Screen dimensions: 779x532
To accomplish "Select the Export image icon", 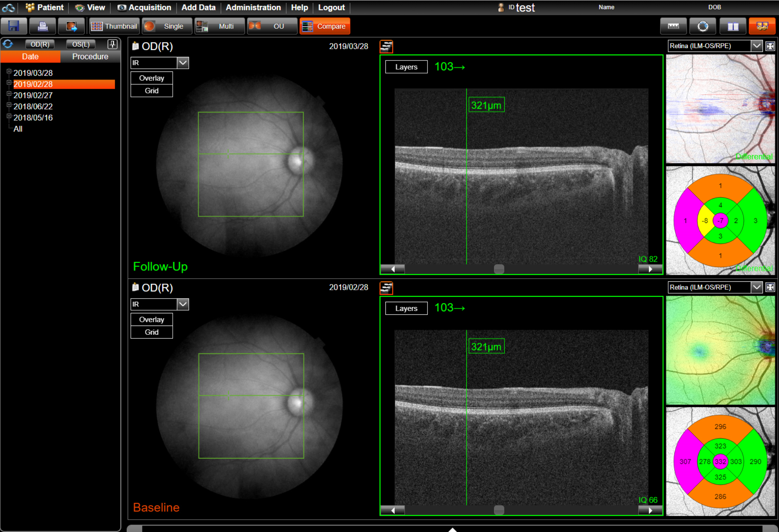I will (72, 26).
